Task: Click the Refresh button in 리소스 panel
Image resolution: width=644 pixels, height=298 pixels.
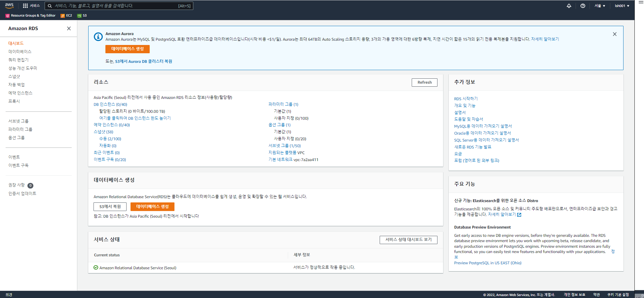Action: point(425,82)
